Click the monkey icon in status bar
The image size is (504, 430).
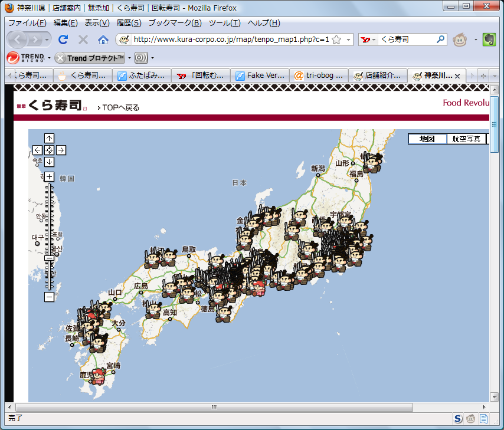pyautogui.click(x=470, y=418)
